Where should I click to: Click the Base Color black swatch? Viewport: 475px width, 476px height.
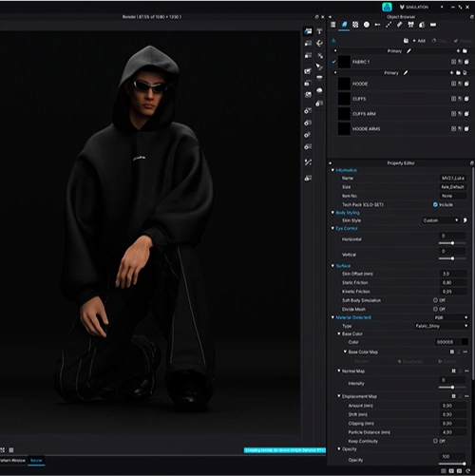[x=465, y=342]
